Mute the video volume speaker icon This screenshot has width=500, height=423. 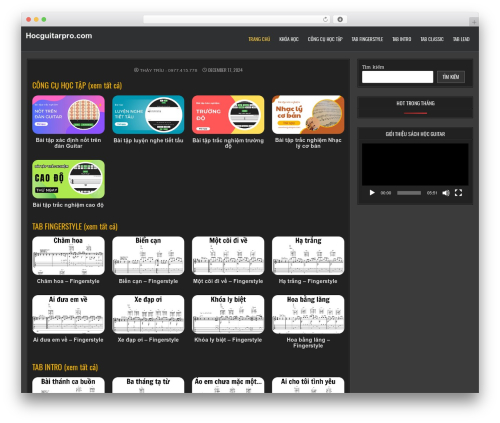[x=446, y=193]
